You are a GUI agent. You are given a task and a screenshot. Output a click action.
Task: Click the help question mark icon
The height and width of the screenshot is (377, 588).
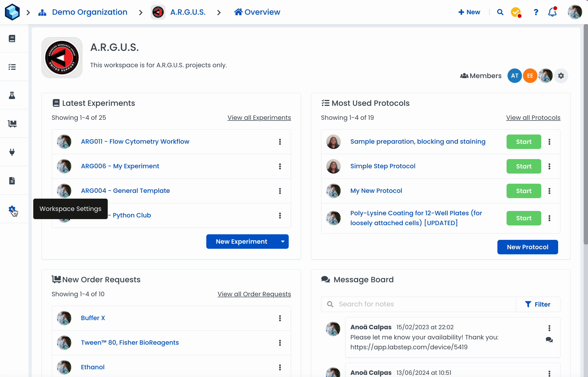point(536,12)
